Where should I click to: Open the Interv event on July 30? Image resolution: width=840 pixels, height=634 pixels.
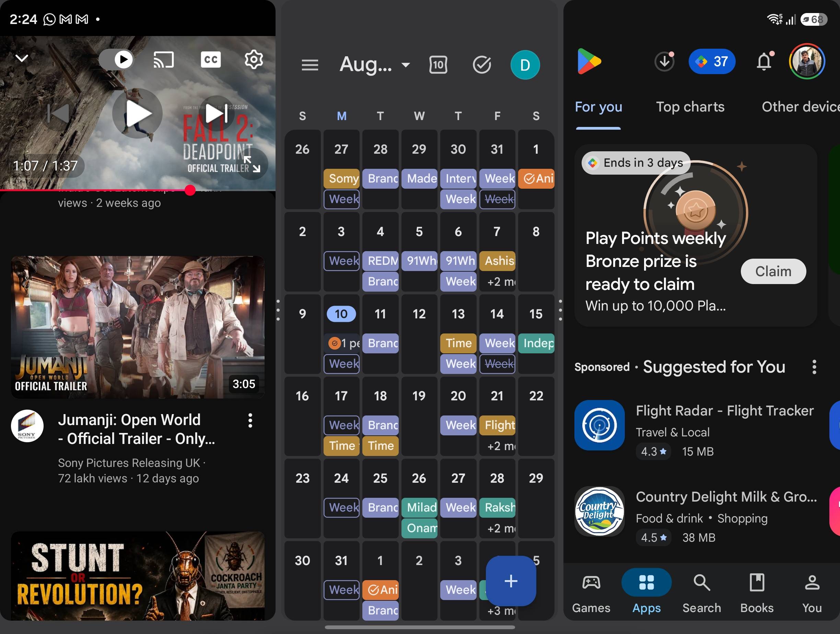(x=458, y=178)
